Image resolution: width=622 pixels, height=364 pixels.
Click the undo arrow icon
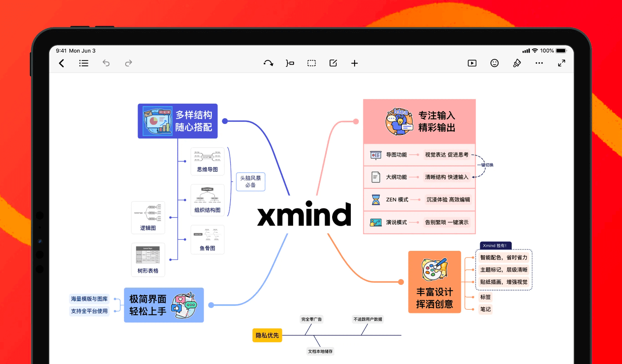(106, 63)
